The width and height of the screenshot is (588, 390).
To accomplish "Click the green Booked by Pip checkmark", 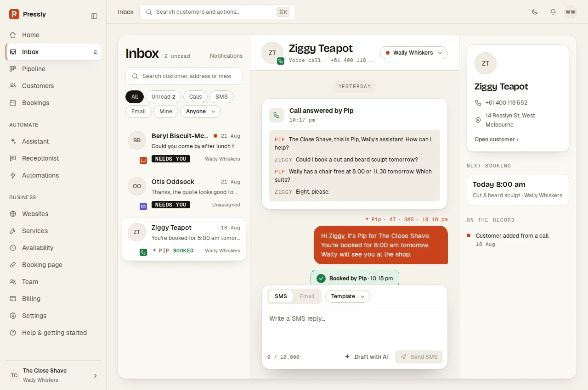I will point(321,279).
